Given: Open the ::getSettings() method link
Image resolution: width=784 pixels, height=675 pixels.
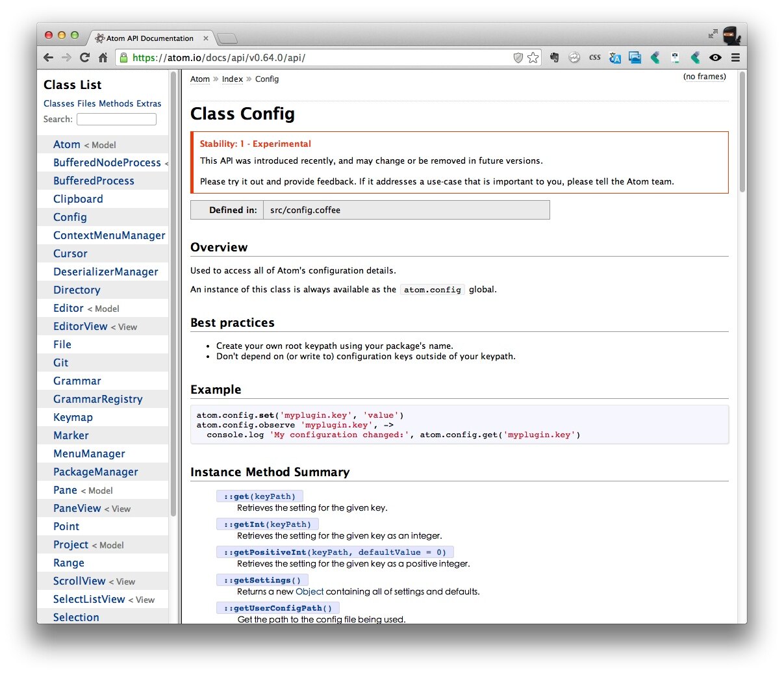Looking at the screenshot, I should coord(262,580).
